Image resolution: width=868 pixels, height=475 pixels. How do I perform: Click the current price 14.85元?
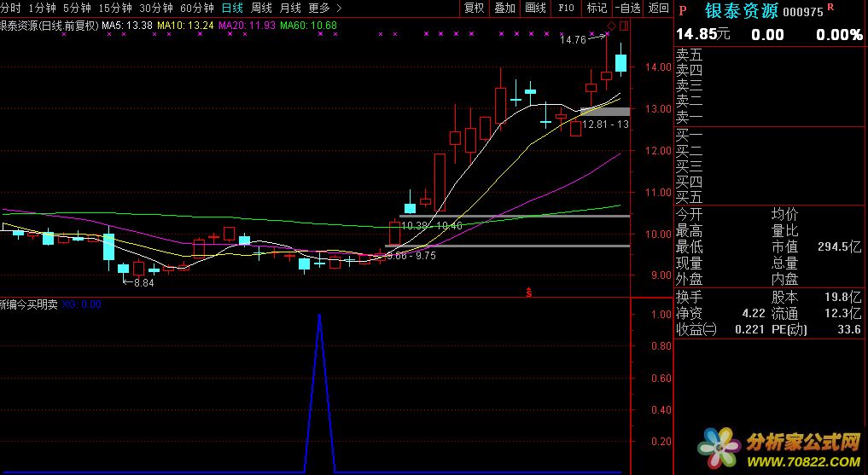tap(703, 34)
